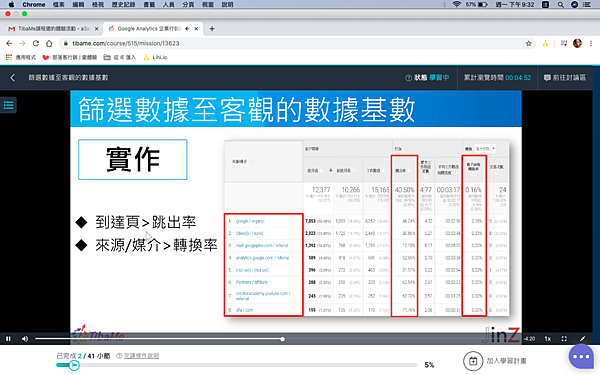Open the Wi-Fi status menu
The width and height of the screenshot is (600, 375).
pos(456,5)
